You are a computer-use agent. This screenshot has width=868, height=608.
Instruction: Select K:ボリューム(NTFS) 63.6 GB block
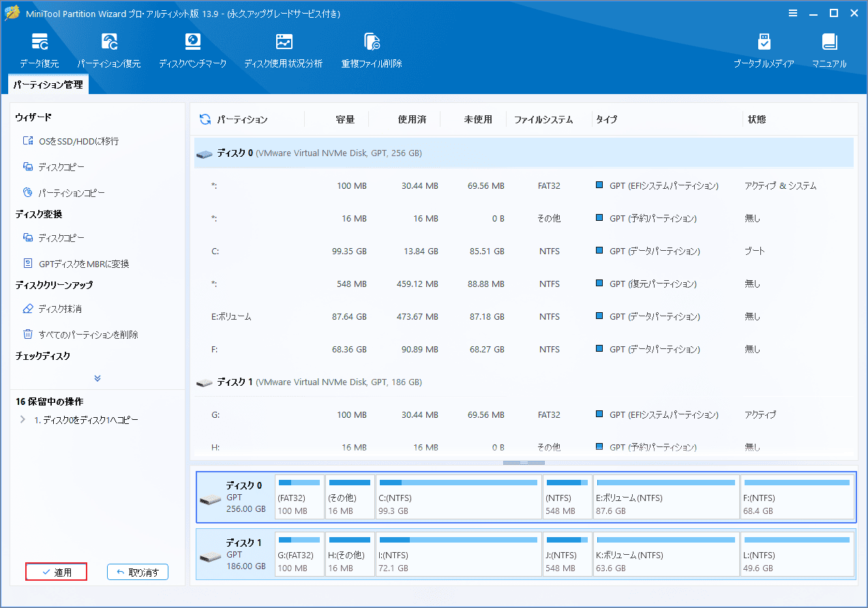coord(666,554)
